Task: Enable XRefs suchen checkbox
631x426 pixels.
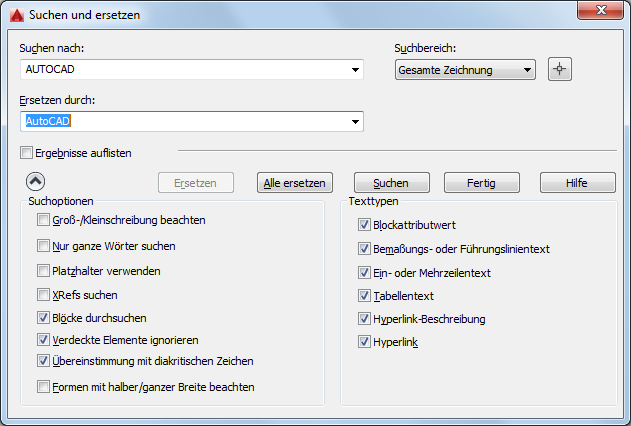Action: (x=43, y=295)
